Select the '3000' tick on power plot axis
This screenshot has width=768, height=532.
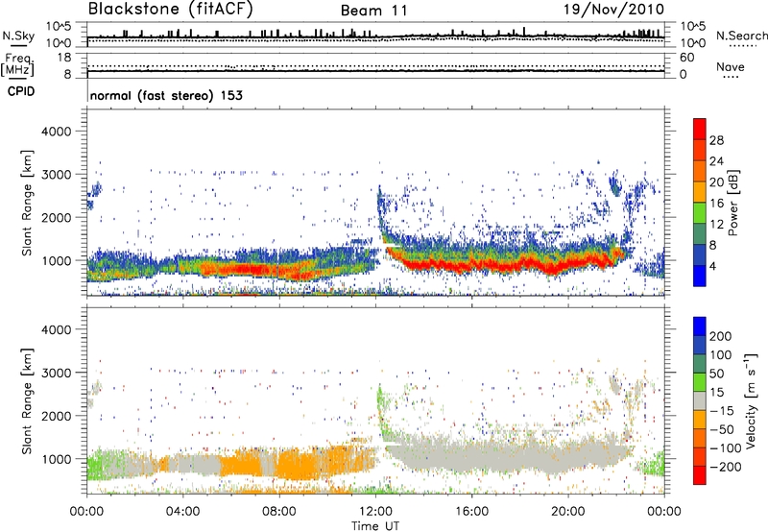(57, 175)
